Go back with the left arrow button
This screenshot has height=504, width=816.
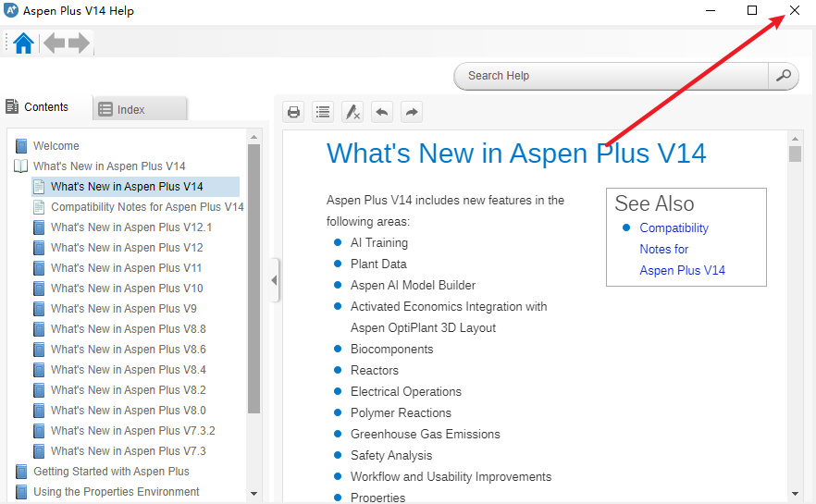click(55, 43)
